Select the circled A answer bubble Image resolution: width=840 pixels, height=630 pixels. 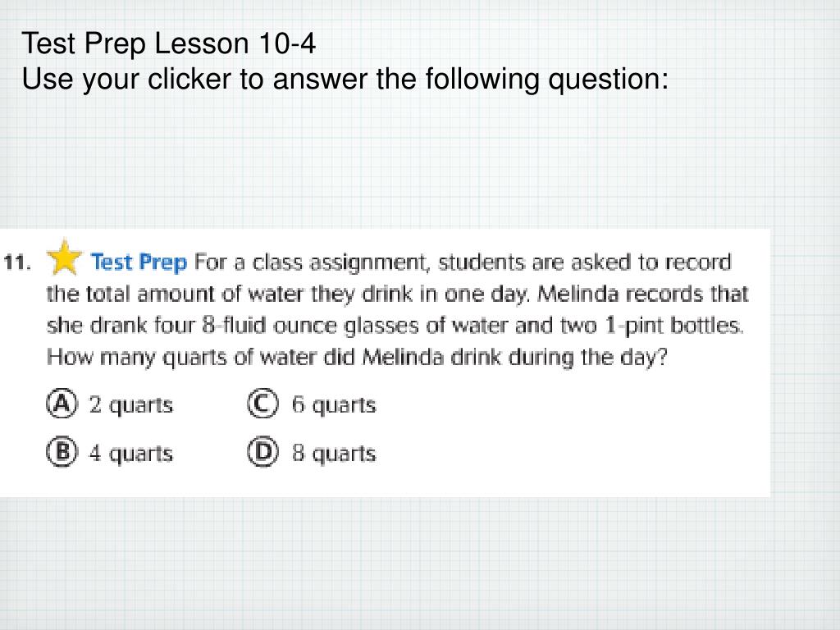[62, 404]
